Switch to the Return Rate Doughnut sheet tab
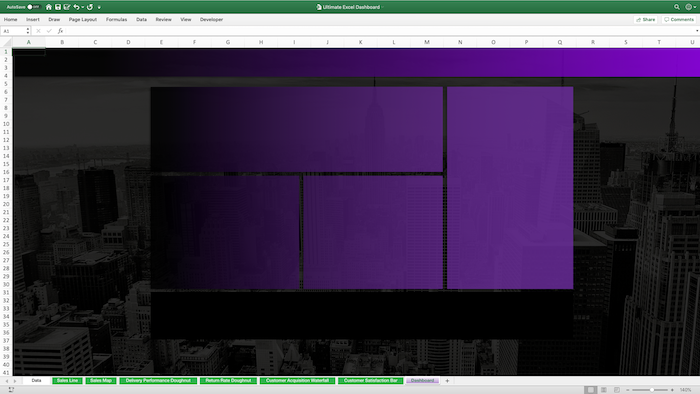 (x=228, y=381)
